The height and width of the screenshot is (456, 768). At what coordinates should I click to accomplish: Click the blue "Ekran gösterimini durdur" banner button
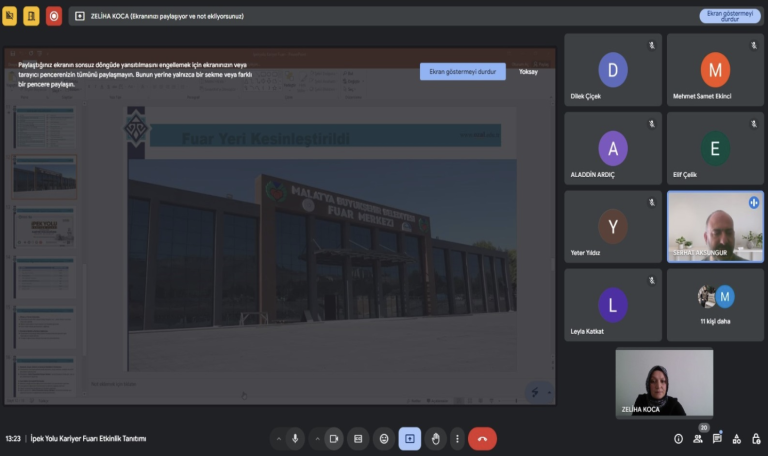point(462,72)
